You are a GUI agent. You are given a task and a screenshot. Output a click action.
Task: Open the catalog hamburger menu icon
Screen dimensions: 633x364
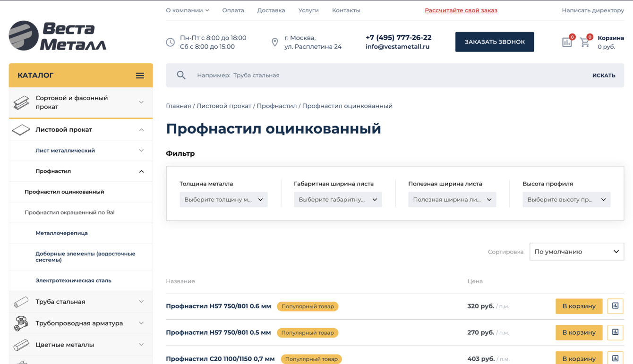coord(140,76)
